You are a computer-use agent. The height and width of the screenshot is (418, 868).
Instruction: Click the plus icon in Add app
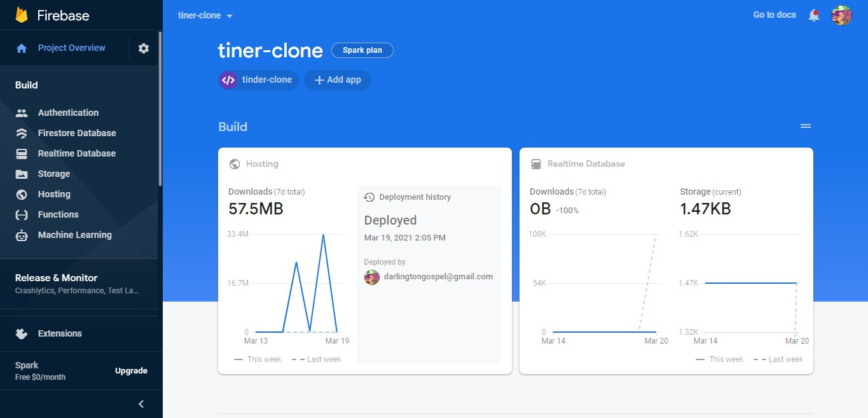pyautogui.click(x=319, y=80)
